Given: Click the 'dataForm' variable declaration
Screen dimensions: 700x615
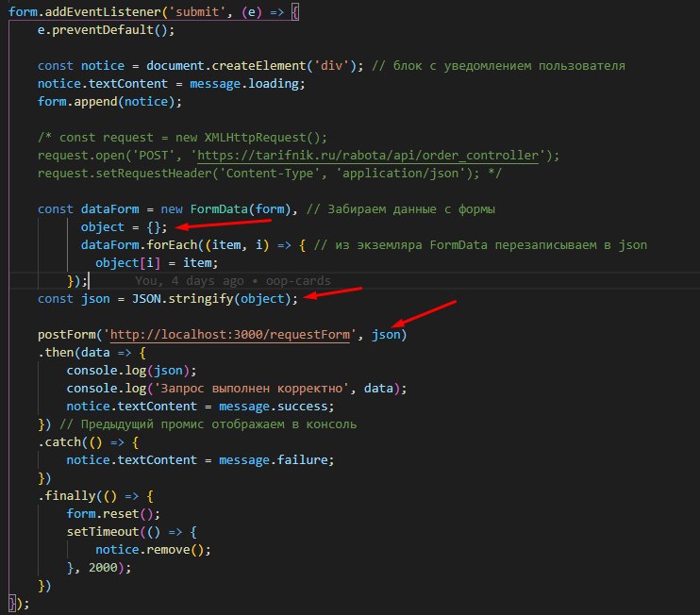Looking at the screenshot, I should [109, 208].
